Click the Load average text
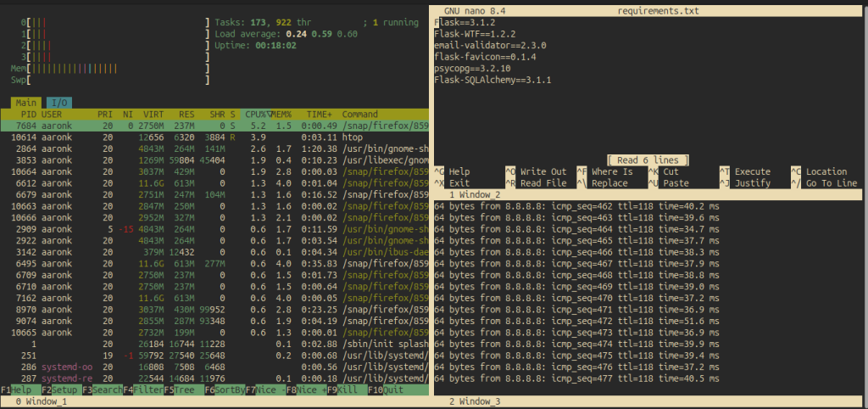 click(x=286, y=34)
